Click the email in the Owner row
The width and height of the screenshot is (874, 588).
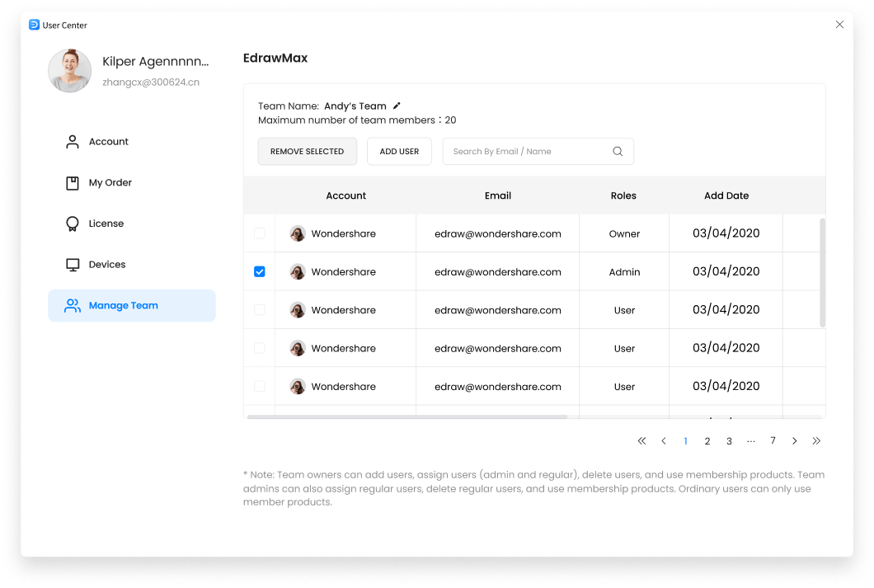tap(498, 234)
